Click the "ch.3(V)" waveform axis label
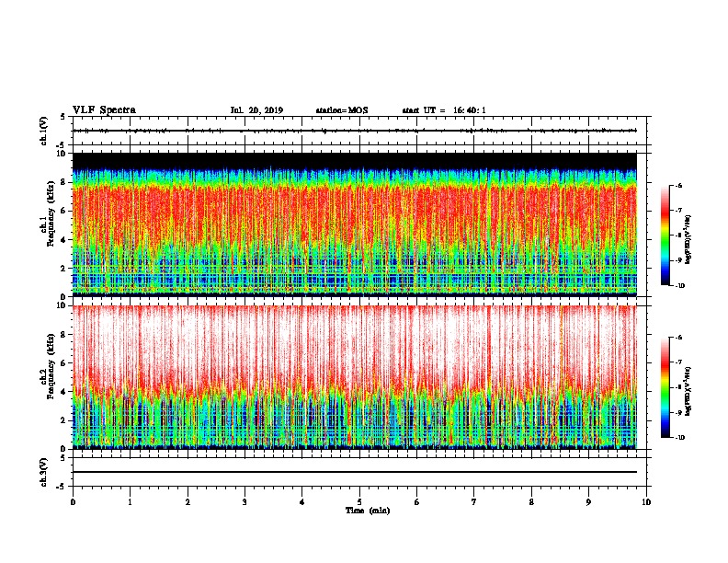728x563 pixels. pyautogui.click(x=43, y=472)
